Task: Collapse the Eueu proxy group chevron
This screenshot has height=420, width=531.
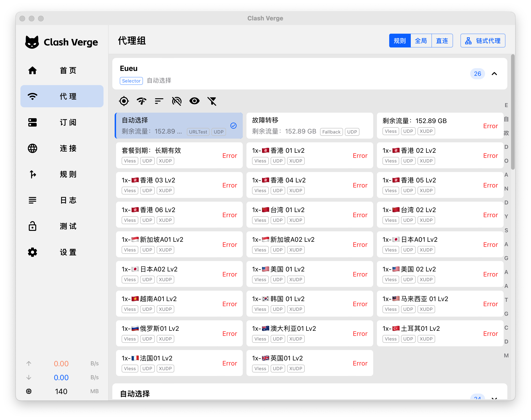Action: [494, 74]
